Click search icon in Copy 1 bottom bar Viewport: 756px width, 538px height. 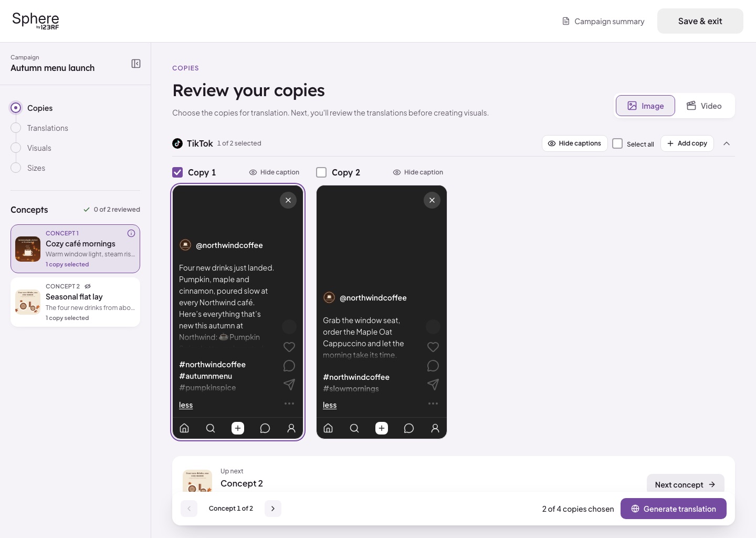click(x=211, y=428)
